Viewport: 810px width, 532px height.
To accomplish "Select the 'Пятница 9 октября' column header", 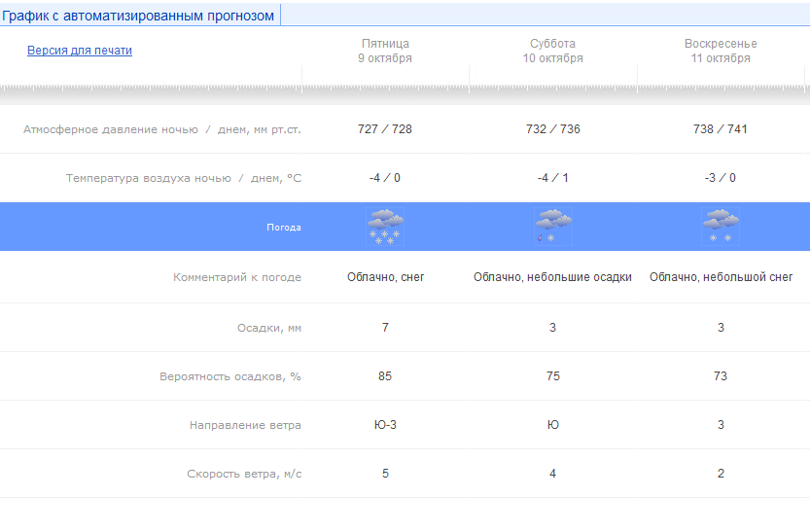I will pyautogui.click(x=386, y=51).
